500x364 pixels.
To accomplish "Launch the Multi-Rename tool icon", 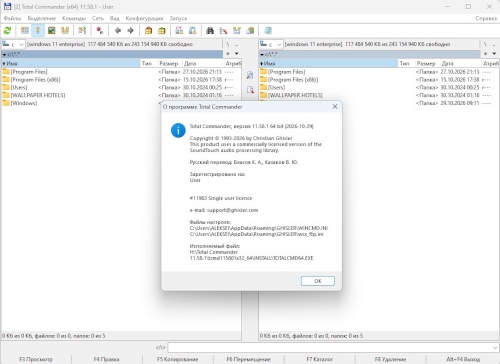I will click(223, 31).
